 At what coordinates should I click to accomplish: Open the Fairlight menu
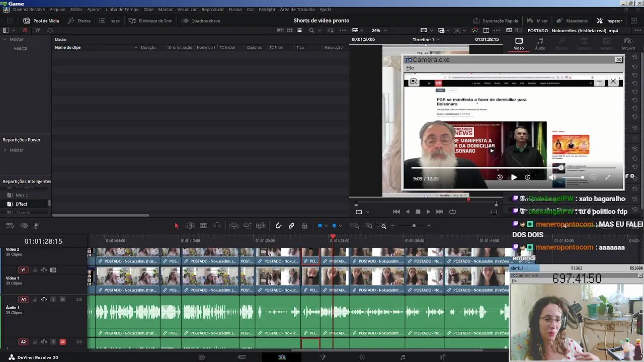pos(267,10)
